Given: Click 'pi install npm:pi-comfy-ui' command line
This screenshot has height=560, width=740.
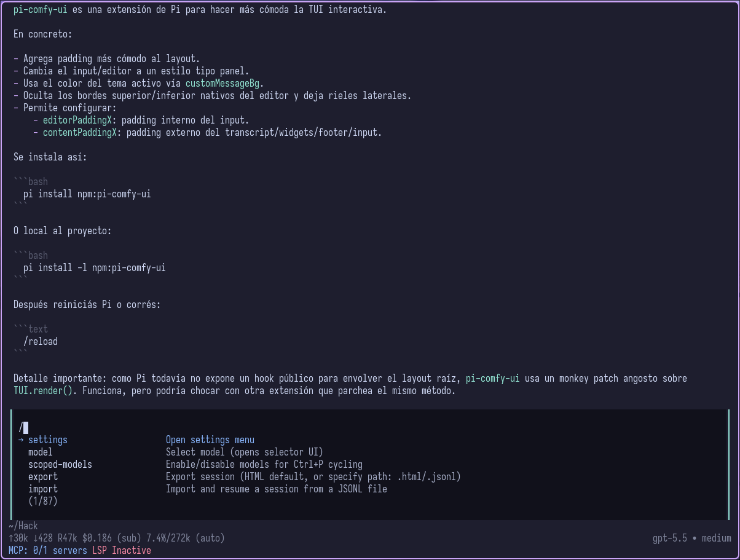Looking at the screenshot, I should click(x=87, y=194).
